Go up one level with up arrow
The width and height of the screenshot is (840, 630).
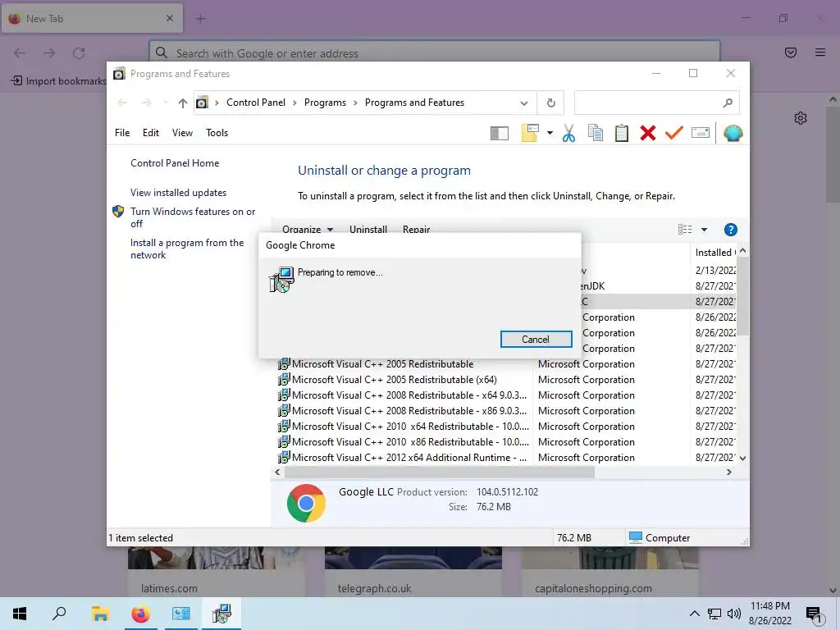pyautogui.click(x=183, y=103)
